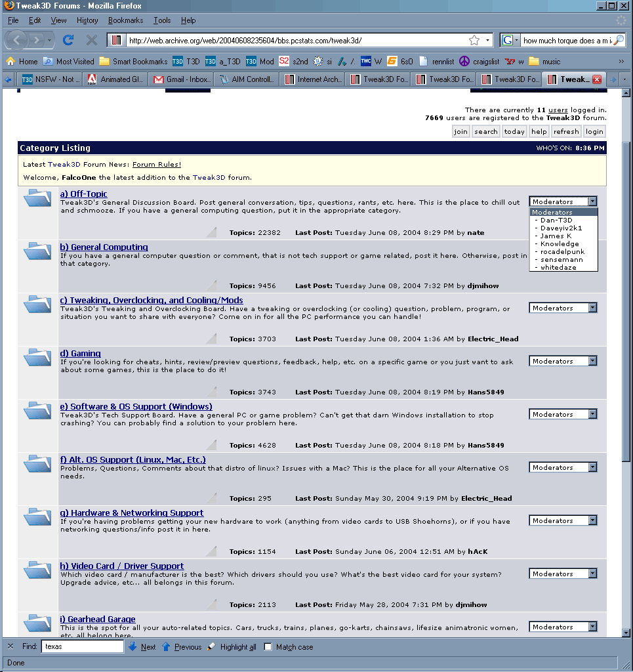The width and height of the screenshot is (633, 672).
Task: Open the Forum Rules! link
Action: [x=157, y=164]
